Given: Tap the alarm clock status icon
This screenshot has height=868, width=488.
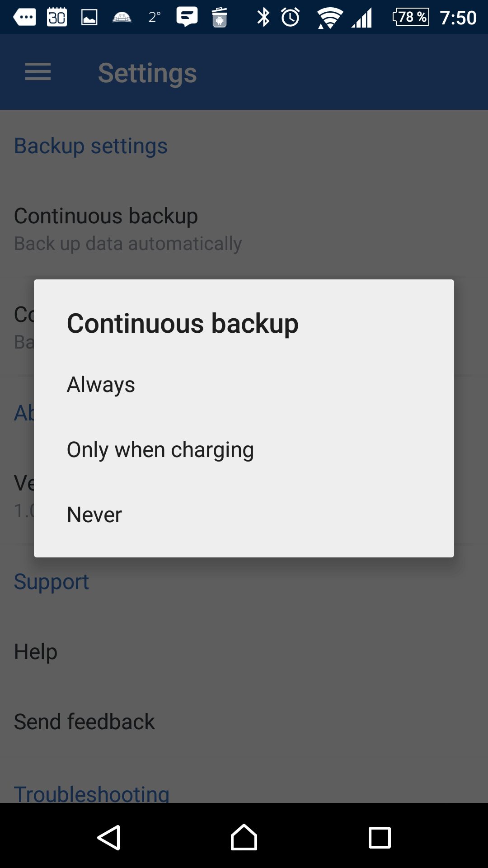Looking at the screenshot, I should [x=291, y=18].
